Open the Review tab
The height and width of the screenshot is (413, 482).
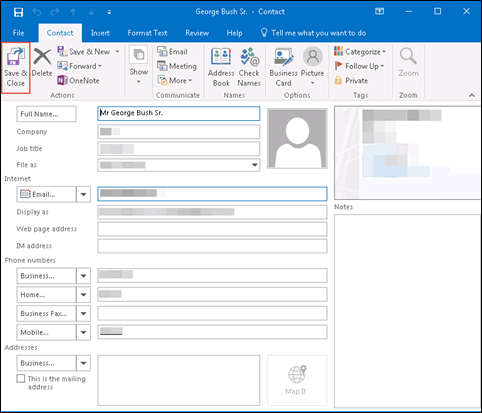click(197, 33)
